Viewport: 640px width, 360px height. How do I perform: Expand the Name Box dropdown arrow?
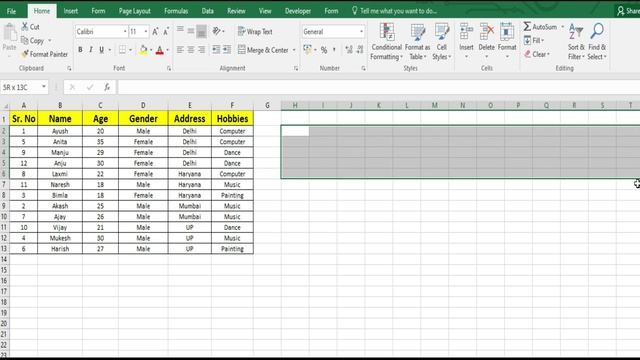[44, 87]
